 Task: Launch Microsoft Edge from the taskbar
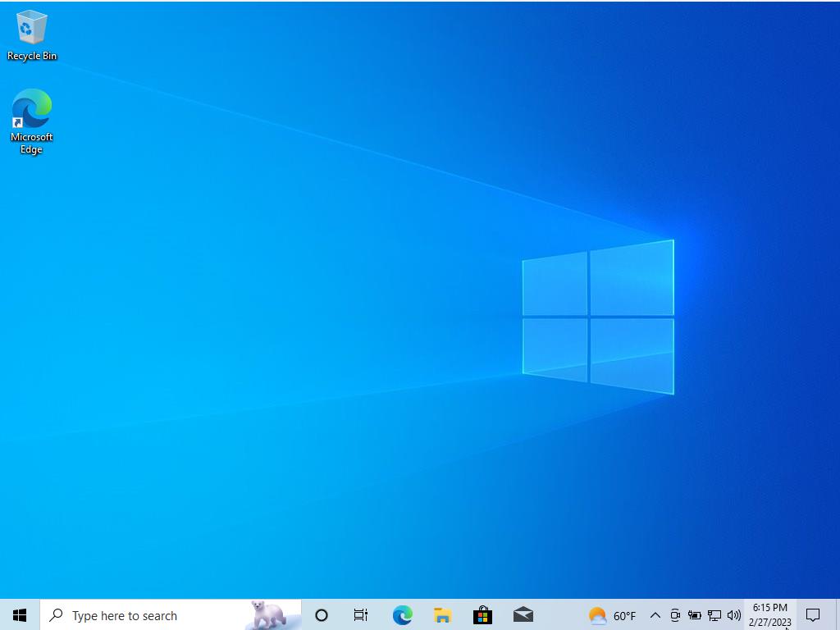click(402, 615)
